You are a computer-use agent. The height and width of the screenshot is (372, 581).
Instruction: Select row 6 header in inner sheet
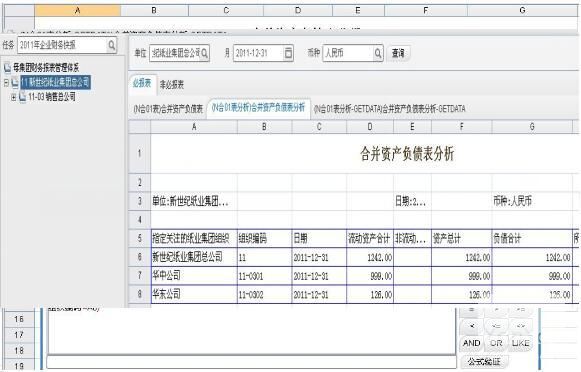point(140,257)
